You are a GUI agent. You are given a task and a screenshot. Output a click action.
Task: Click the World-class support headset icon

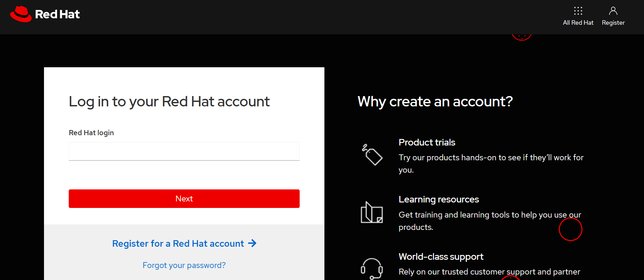371,268
